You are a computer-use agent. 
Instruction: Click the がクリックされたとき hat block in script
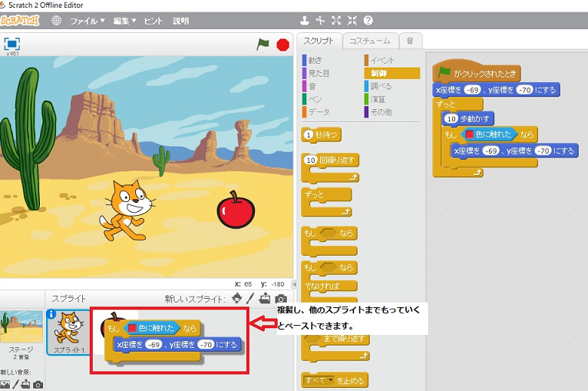click(476, 72)
